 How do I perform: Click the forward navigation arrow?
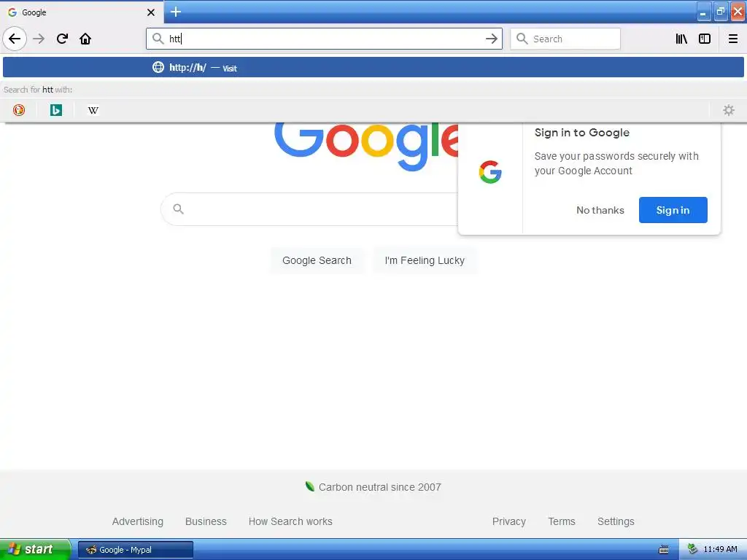[39, 39]
